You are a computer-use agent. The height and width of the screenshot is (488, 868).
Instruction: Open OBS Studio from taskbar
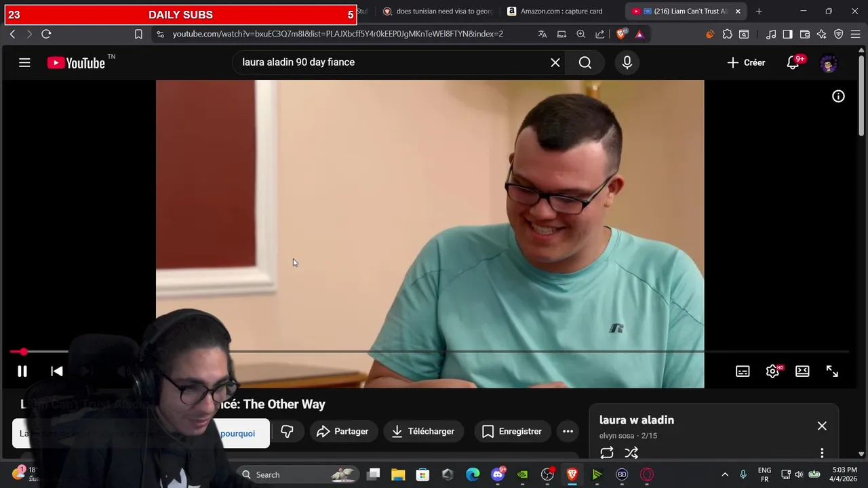coord(547,474)
